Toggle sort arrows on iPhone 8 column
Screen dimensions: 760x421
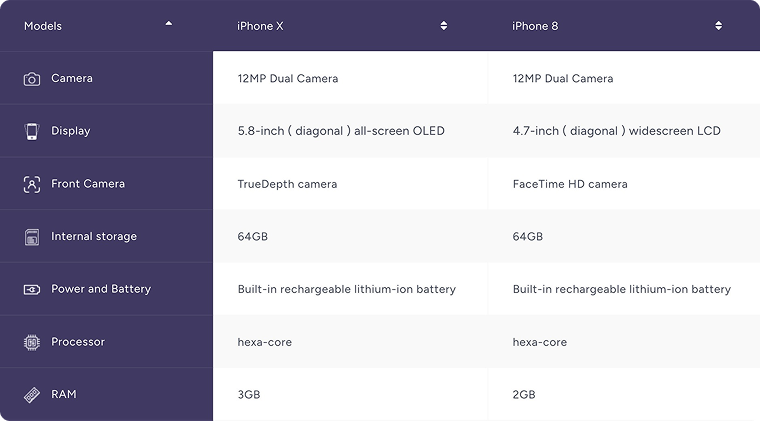coord(718,26)
